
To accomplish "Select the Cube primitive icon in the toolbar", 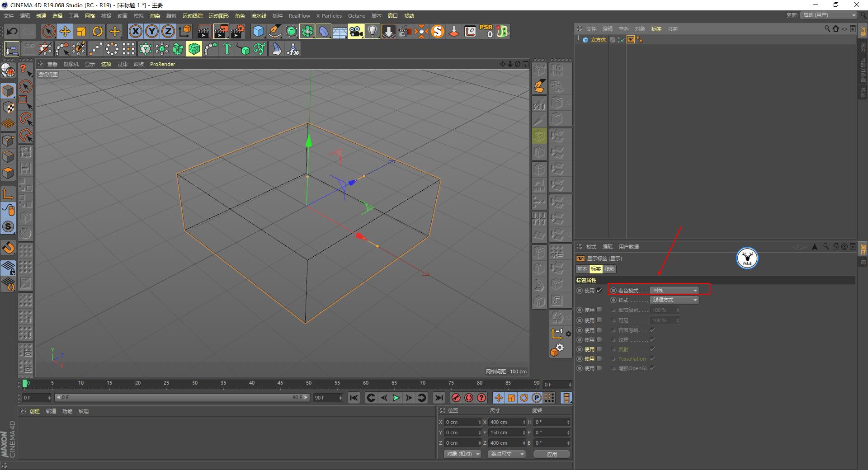I will [x=259, y=31].
